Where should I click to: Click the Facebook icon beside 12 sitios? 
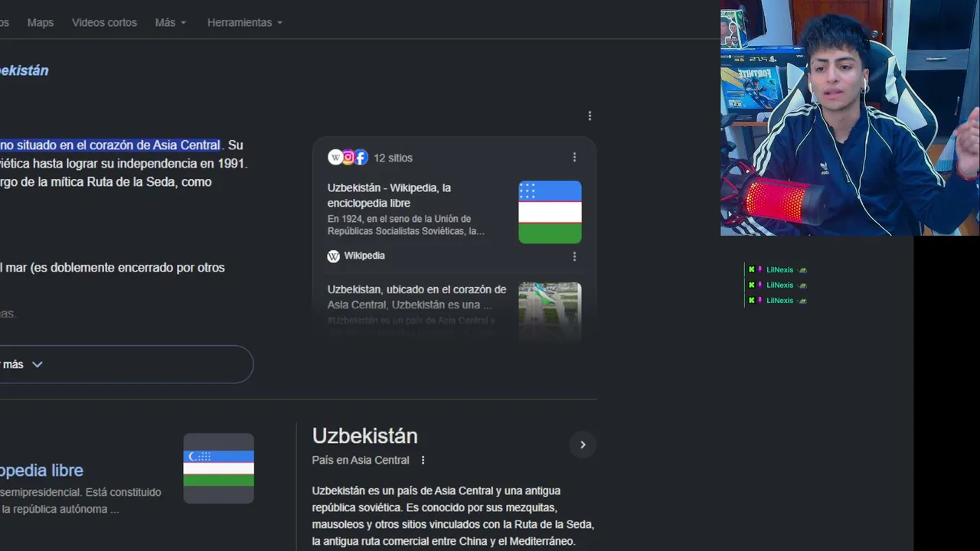pyautogui.click(x=361, y=158)
